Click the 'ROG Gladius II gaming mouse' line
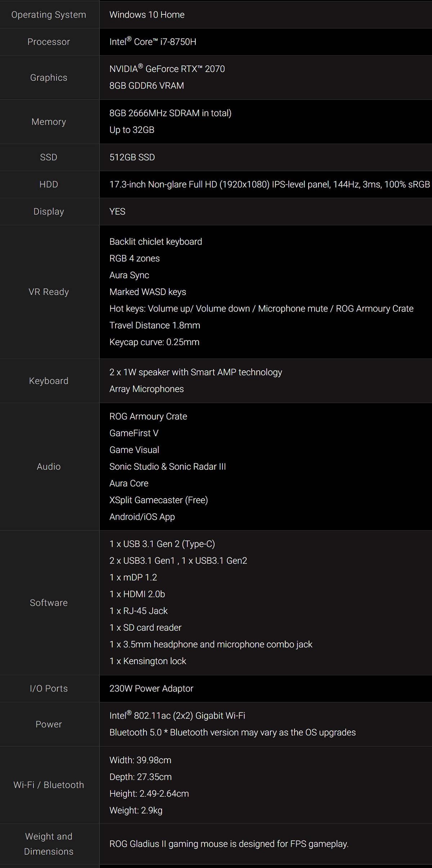The width and height of the screenshot is (432, 868). [229, 844]
